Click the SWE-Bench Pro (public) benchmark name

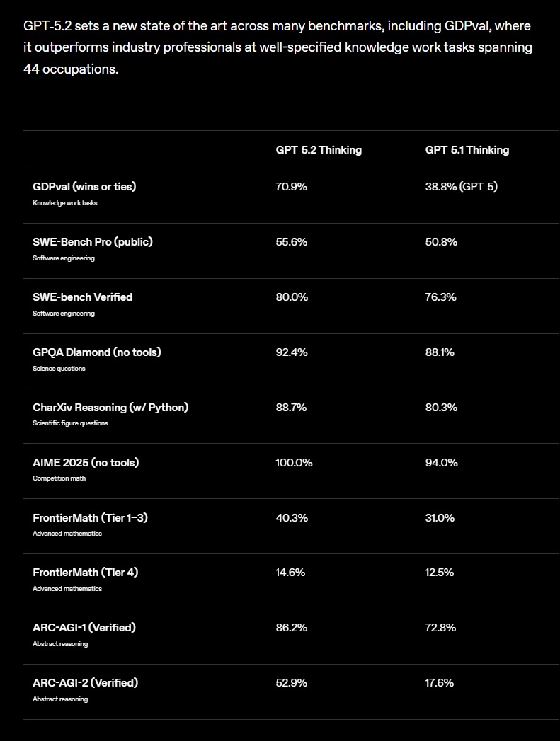(x=93, y=242)
